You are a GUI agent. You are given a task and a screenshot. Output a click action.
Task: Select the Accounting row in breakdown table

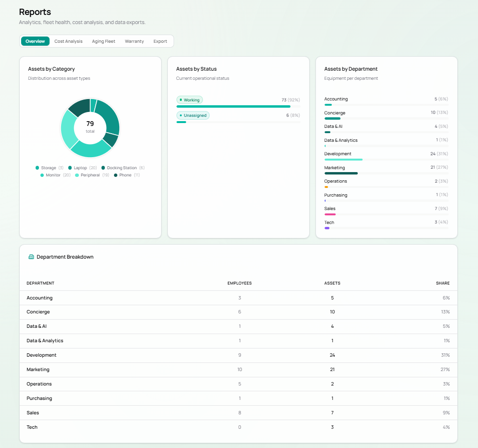pyautogui.click(x=239, y=298)
